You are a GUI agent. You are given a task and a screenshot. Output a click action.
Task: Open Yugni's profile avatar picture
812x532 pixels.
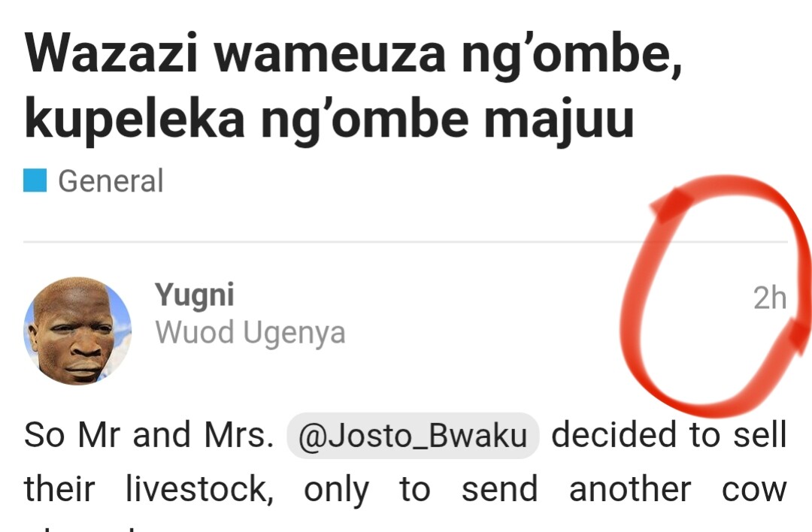coord(77,331)
